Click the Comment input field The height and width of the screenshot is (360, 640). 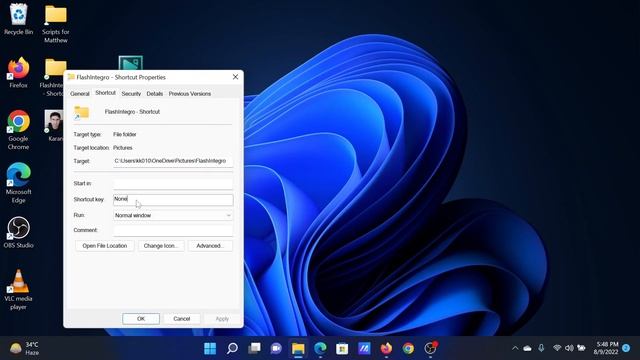[x=173, y=230]
